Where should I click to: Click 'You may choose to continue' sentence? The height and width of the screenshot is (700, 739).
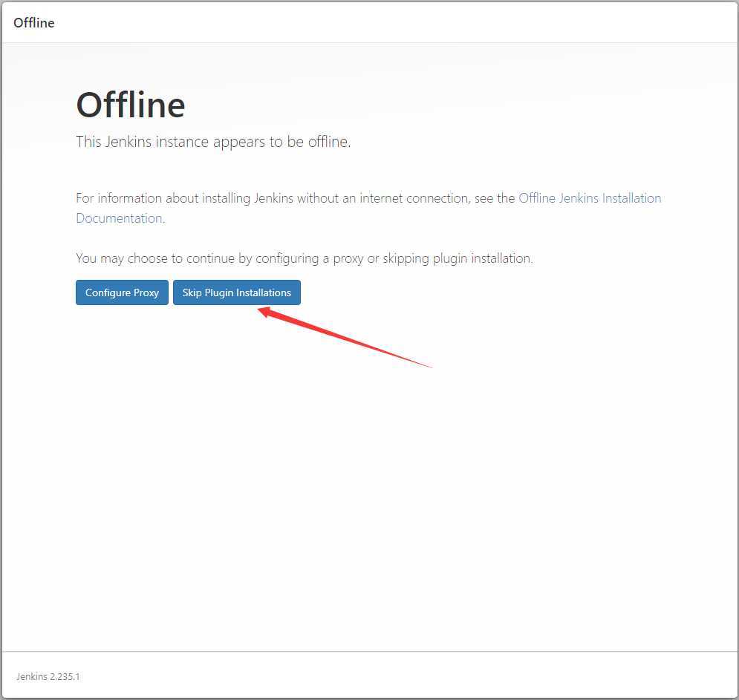coord(305,258)
